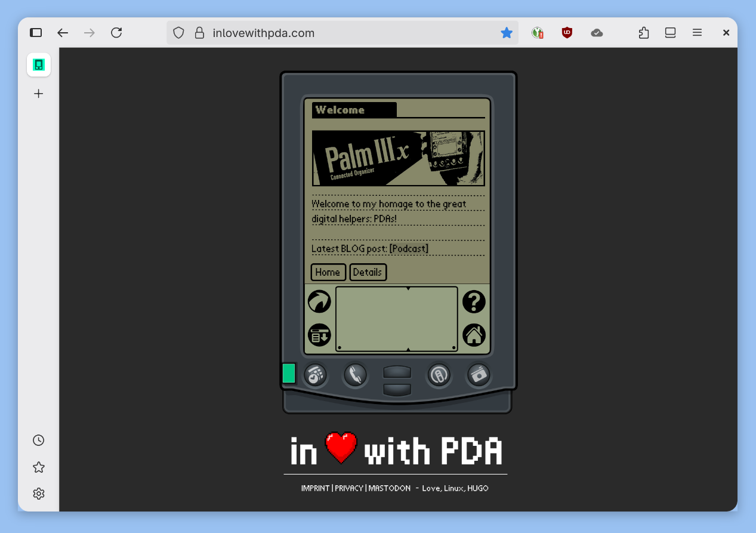Viewport: 756px width, 533px height.
Task: Open the shield tracking protection icon
Action: [178, 33]
